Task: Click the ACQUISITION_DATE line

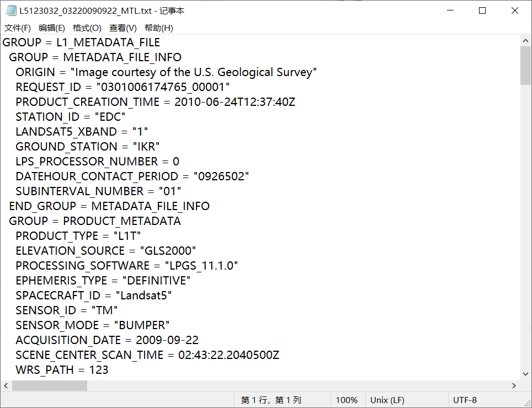Action: [107, 341]
